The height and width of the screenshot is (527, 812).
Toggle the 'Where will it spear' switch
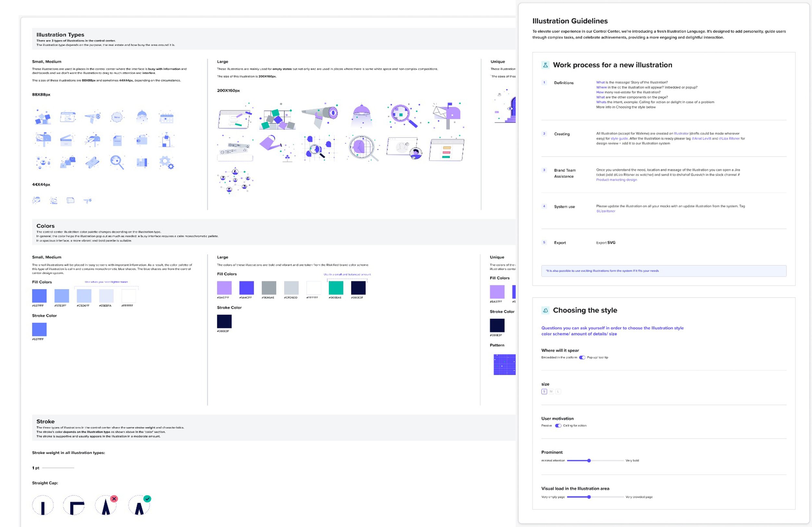click(x=582, y=358)
